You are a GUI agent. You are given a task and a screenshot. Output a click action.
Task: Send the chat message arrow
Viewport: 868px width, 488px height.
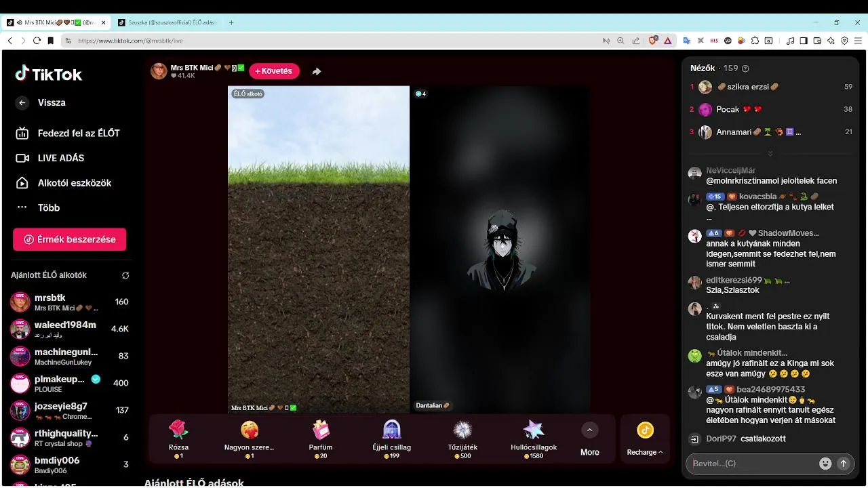pos(844,464)
